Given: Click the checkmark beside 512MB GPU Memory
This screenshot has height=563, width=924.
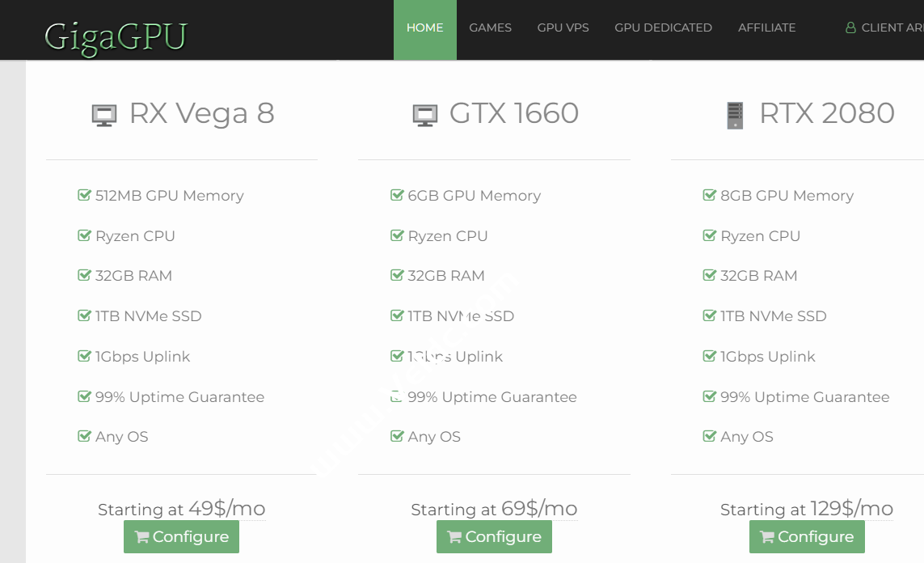Looking at the screenshot, I should [x=84, y=194].
